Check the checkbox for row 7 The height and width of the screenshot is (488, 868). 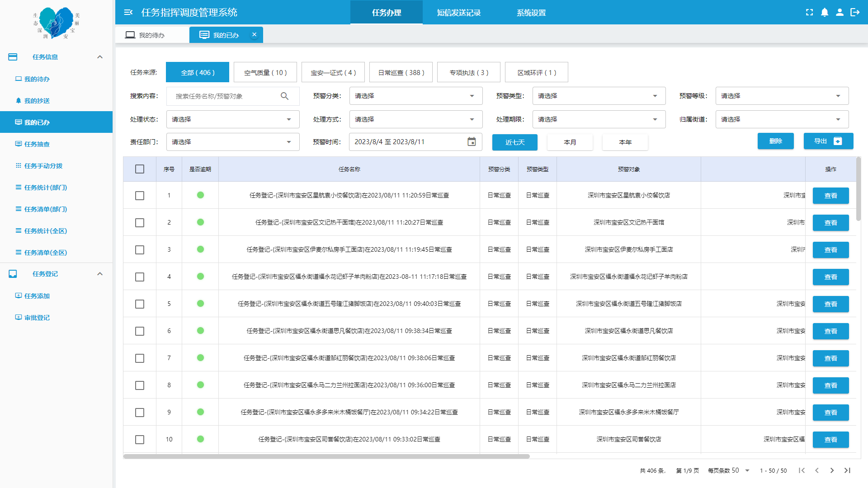pyautogui.click(x=140, y=358)
